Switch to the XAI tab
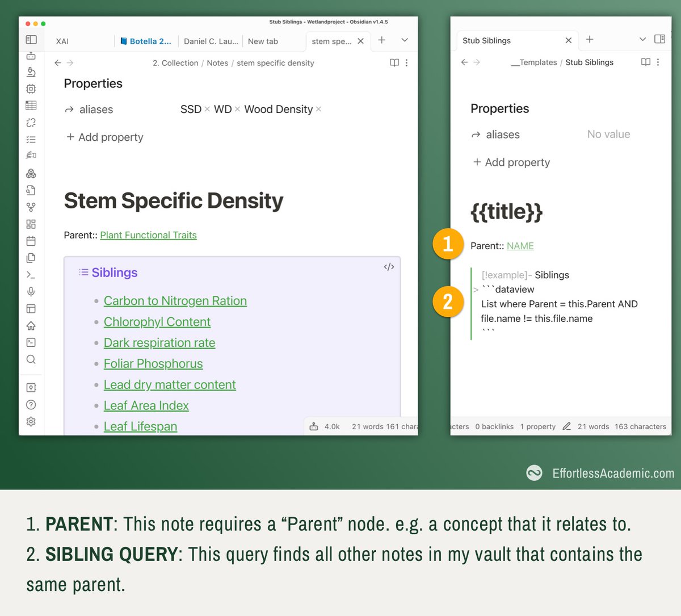Viewport: 681px width, 616px height. [62, 41]
